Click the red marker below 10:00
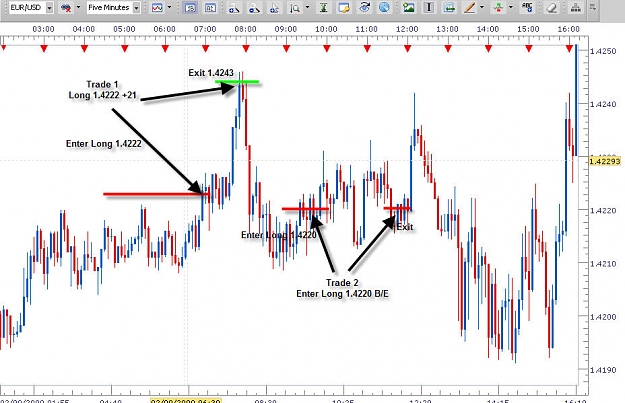Screen dimensions: 625x403 tap(327, 48)
